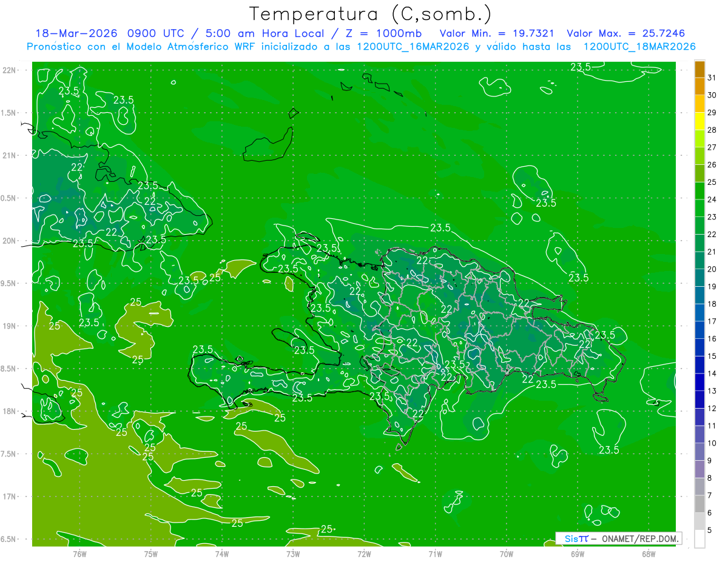Click the "68W" longitude axis label
The width and height of the screenshot is (728, 562).
pyautogui.click(x=649, y=554)
